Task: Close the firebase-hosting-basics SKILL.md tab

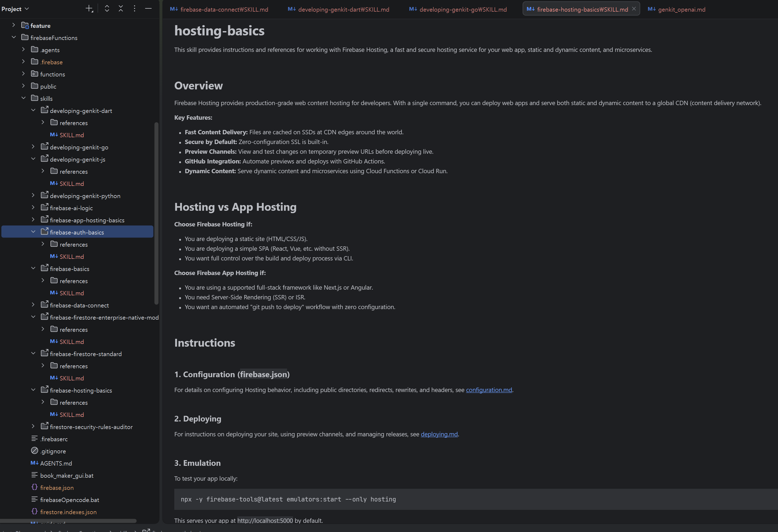Action: [x=634, y=9]
